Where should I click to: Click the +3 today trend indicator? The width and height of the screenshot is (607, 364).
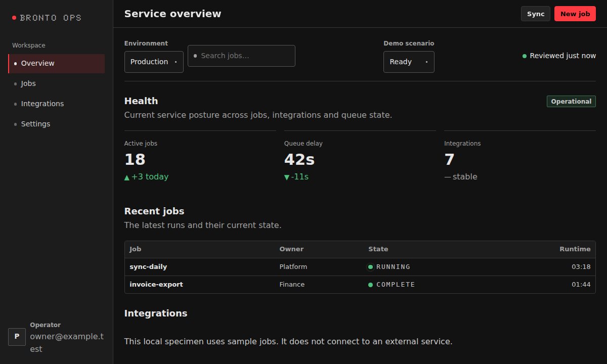[x=147, y=177]
